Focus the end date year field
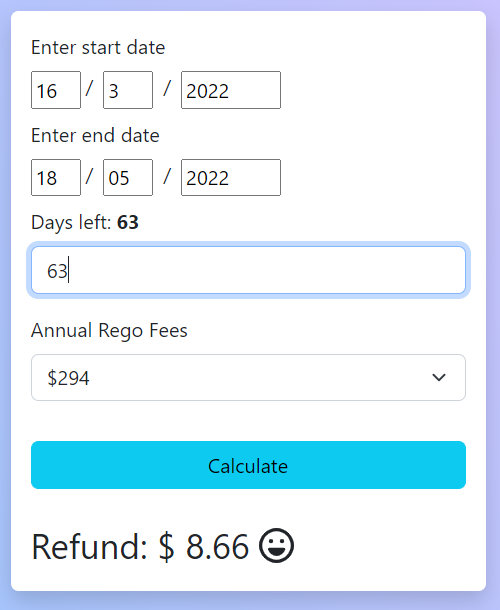 [231, 177]
